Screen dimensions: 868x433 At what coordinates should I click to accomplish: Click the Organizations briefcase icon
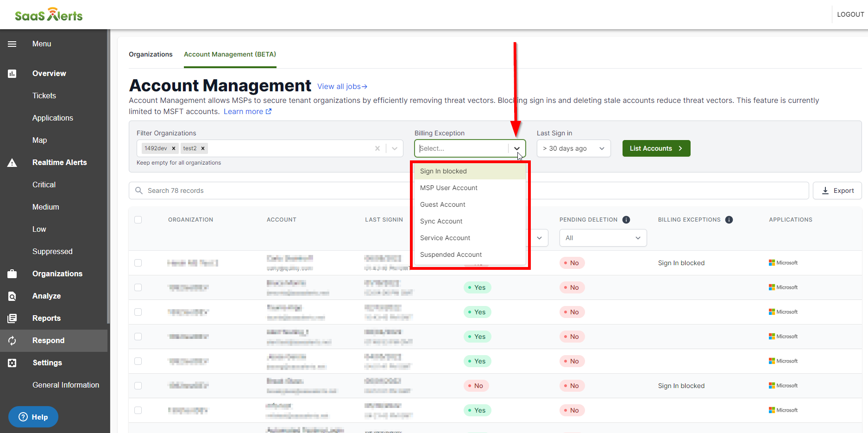[12, 274]
